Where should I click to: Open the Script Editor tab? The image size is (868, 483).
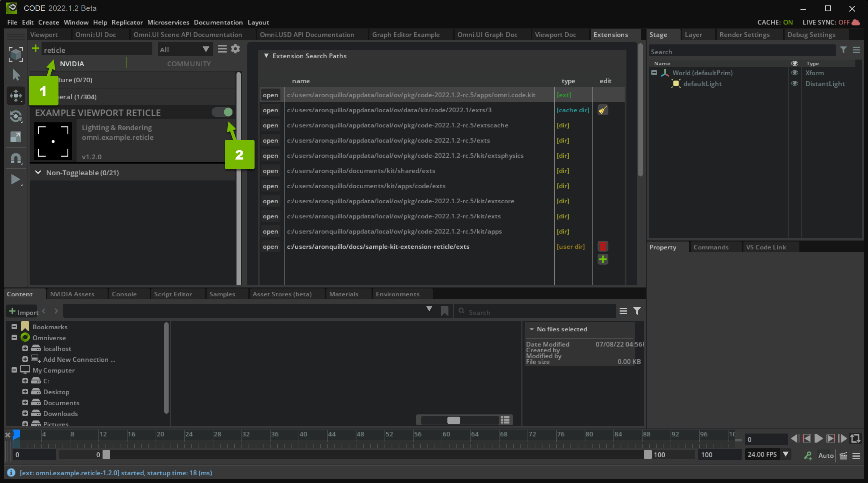pos(173,294)
